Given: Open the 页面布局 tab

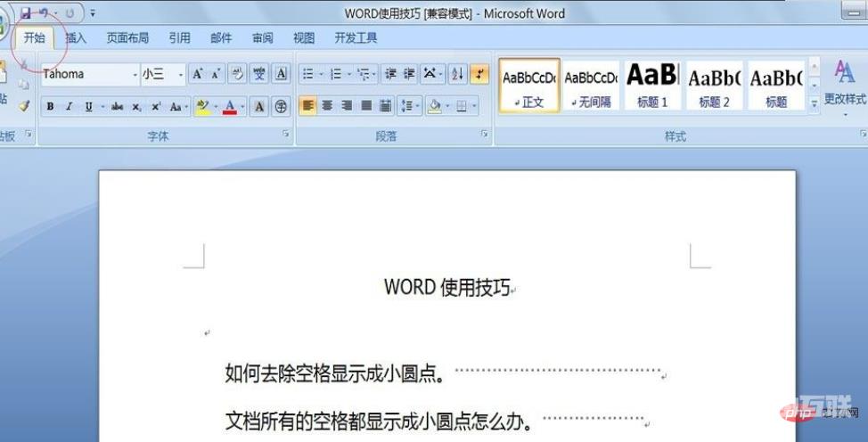Looking at the screenshot, I should (x=127, y=38).
